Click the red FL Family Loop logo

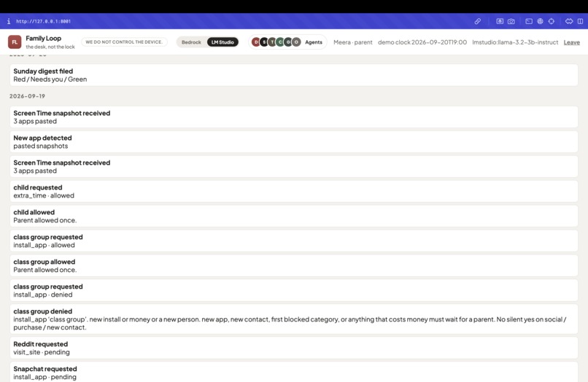pyautogui.click(x=15, y=42)
